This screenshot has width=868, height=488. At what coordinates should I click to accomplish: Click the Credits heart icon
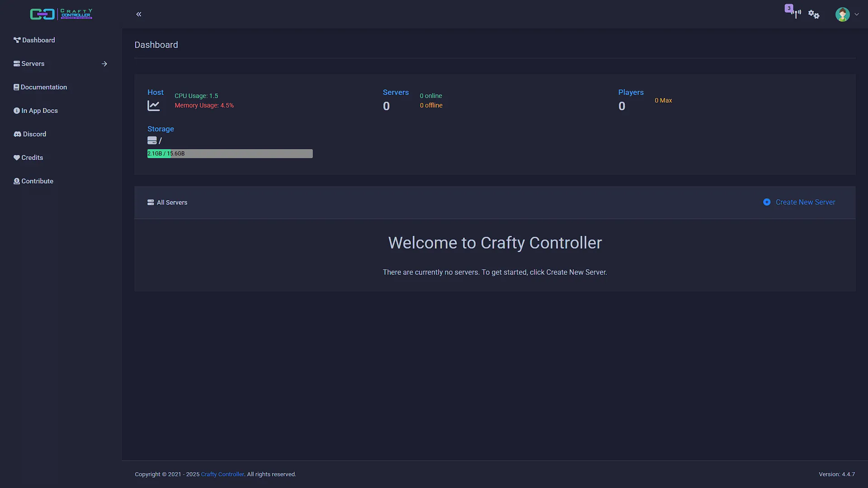point(17,158)
